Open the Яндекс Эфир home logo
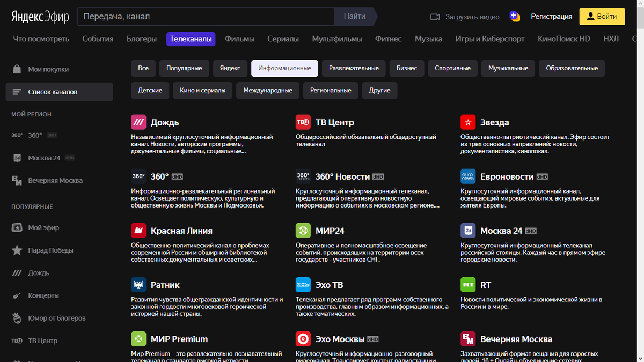The width and height of the screenshot is (644, 362). coord(40,17)
